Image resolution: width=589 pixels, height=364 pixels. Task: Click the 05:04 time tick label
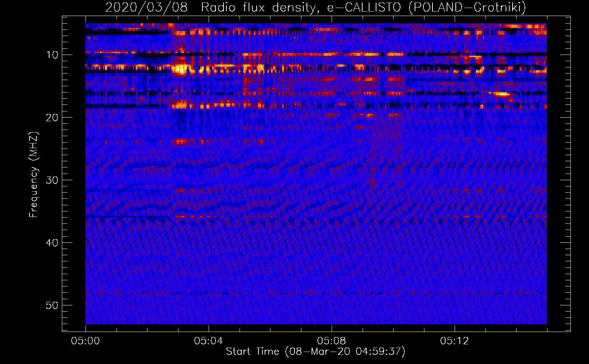coord(209,341)
